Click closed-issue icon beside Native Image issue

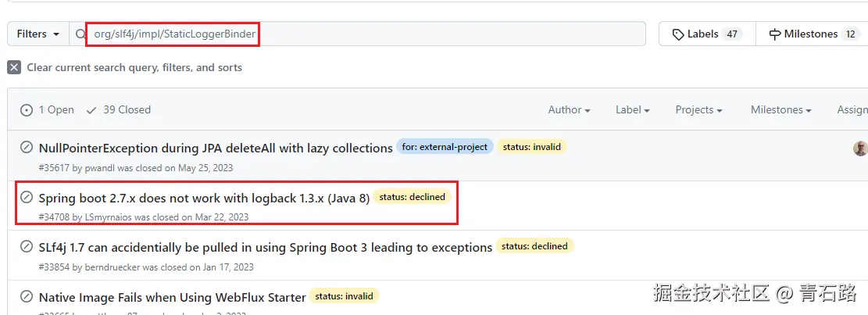click(26, 297)
